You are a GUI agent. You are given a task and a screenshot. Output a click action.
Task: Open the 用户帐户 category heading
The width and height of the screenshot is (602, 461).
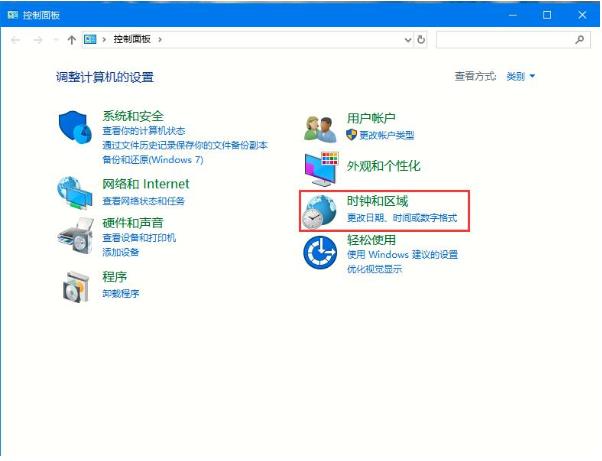pos(371,118)
